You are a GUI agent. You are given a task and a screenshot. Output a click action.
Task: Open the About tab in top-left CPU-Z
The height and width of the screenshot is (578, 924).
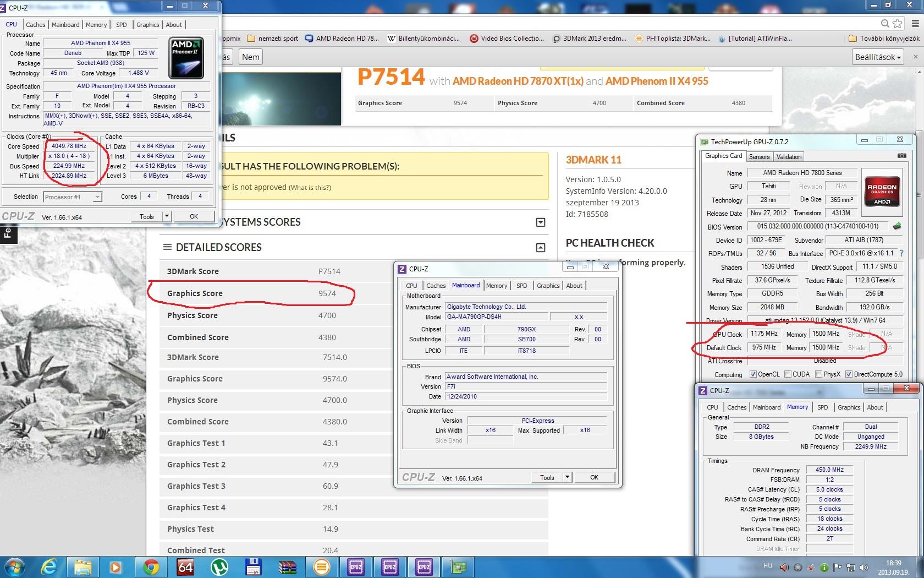(x=174, y=25)
